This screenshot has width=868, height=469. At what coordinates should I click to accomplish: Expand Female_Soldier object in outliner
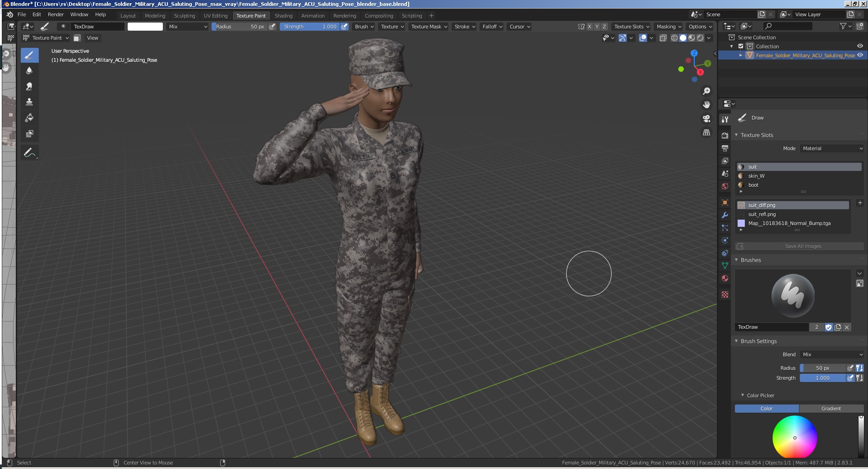741,55
